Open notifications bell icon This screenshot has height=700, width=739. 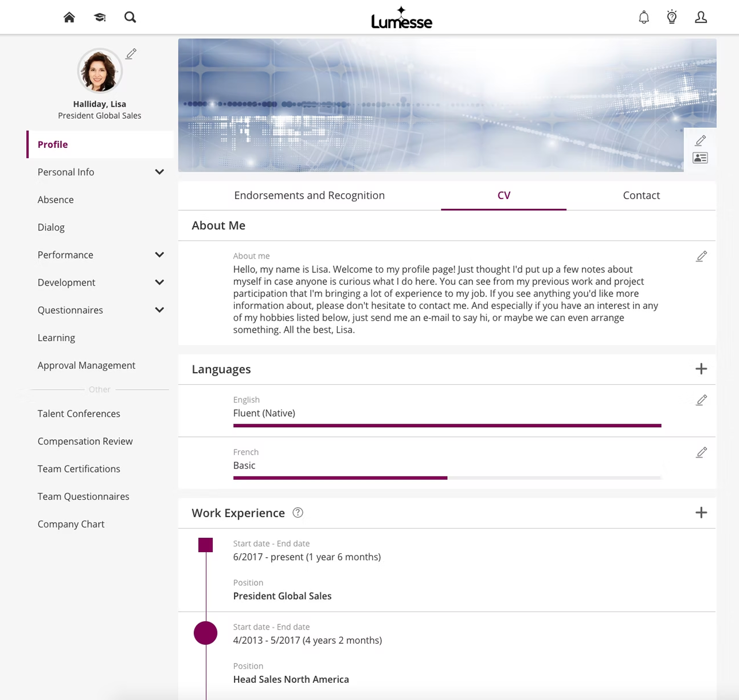644,17
